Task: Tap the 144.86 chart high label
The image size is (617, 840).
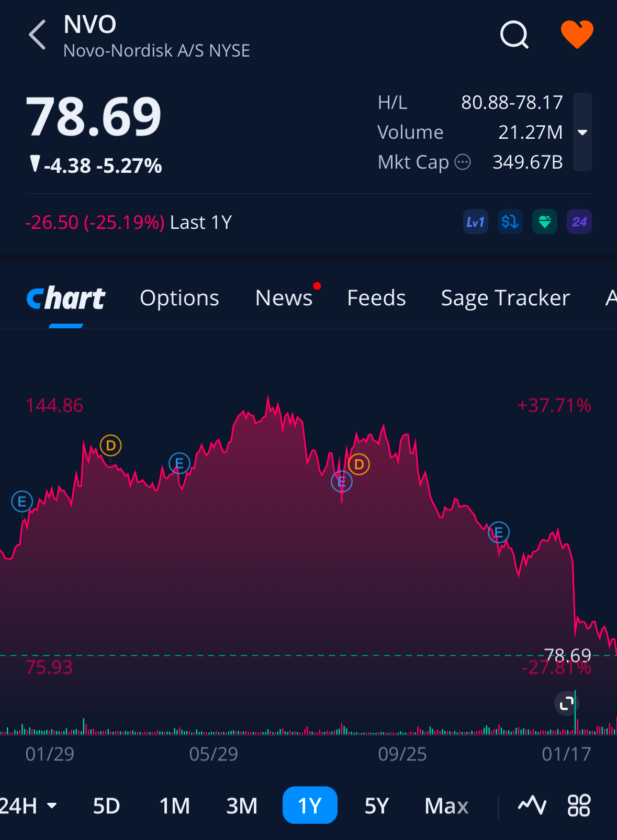Action: pos(54,405)
